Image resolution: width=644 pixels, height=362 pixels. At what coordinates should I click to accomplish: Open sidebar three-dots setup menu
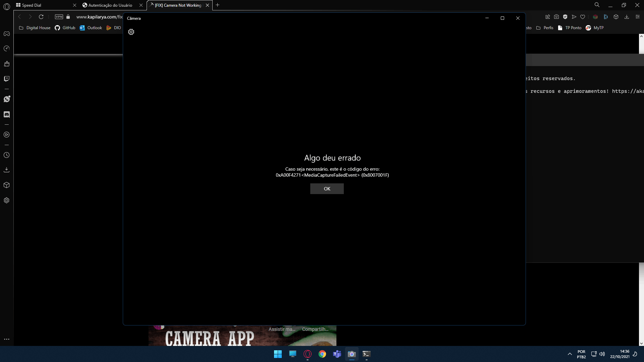point(7,339)
